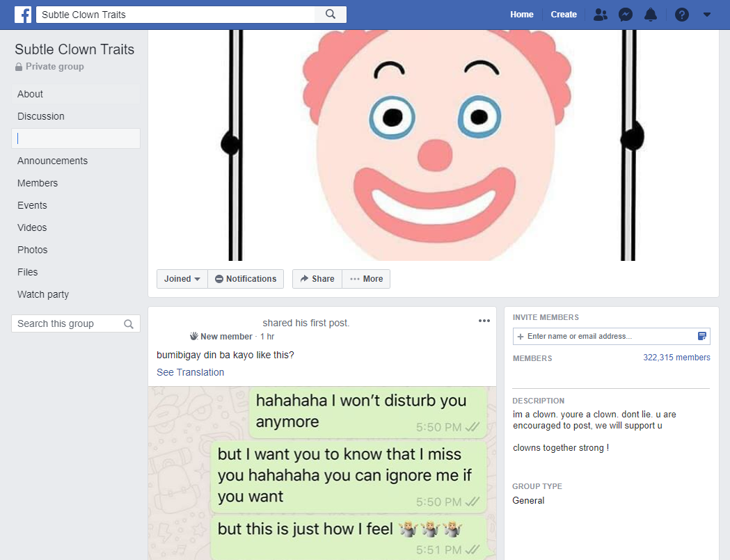Click the top Facebook search box

[x=175, y=15]
